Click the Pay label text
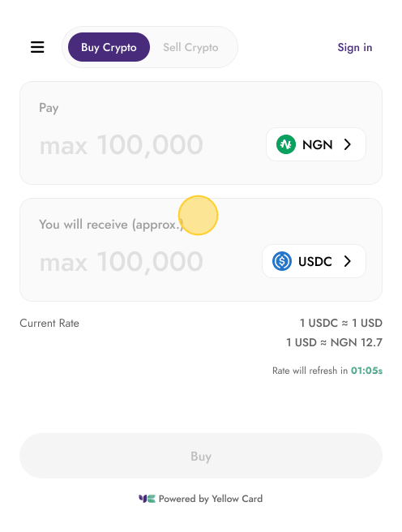Screen dimensions: 402x532 49,108
